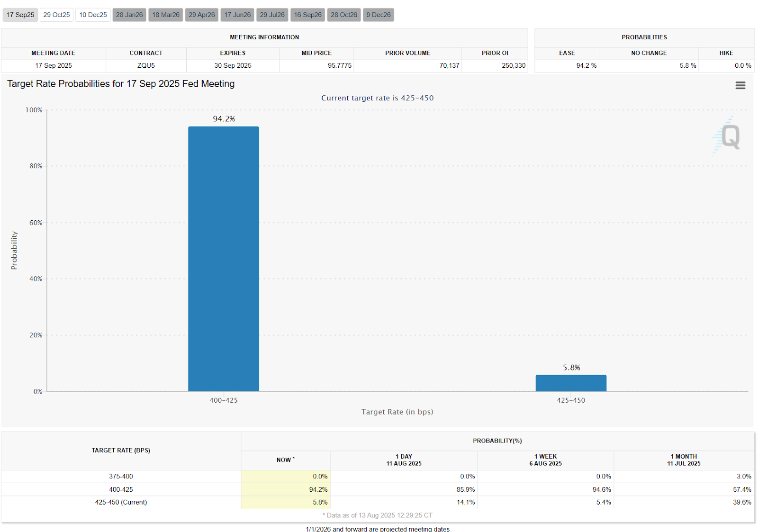Switch to the 29 Oct25 meeting tab

[x=56, y=15]
